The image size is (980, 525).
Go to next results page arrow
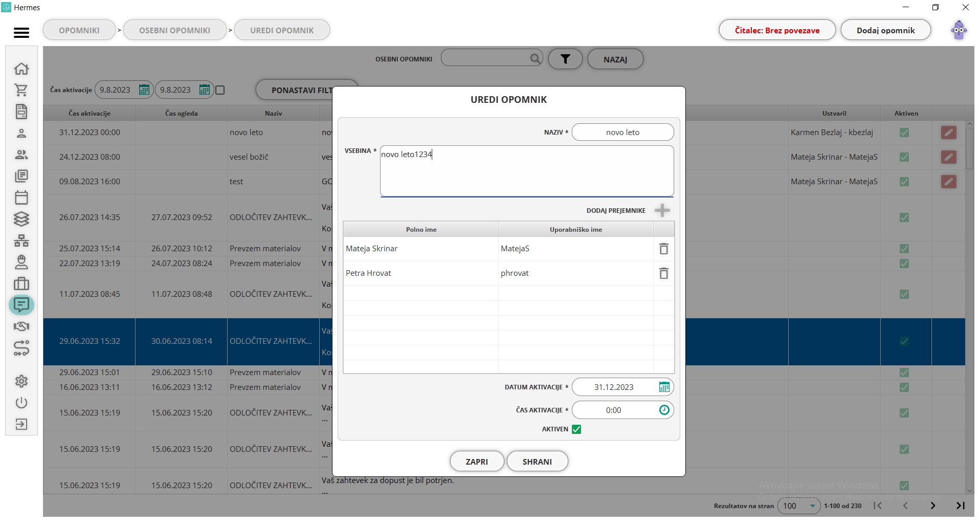933,506
